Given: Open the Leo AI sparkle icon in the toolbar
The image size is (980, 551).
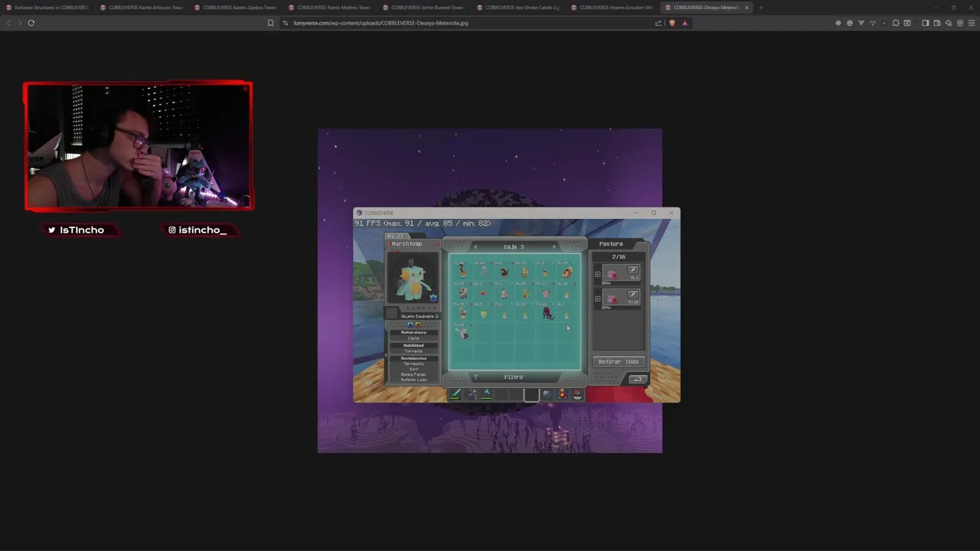Looking at the screenshot, I should (x=949, y=23).
